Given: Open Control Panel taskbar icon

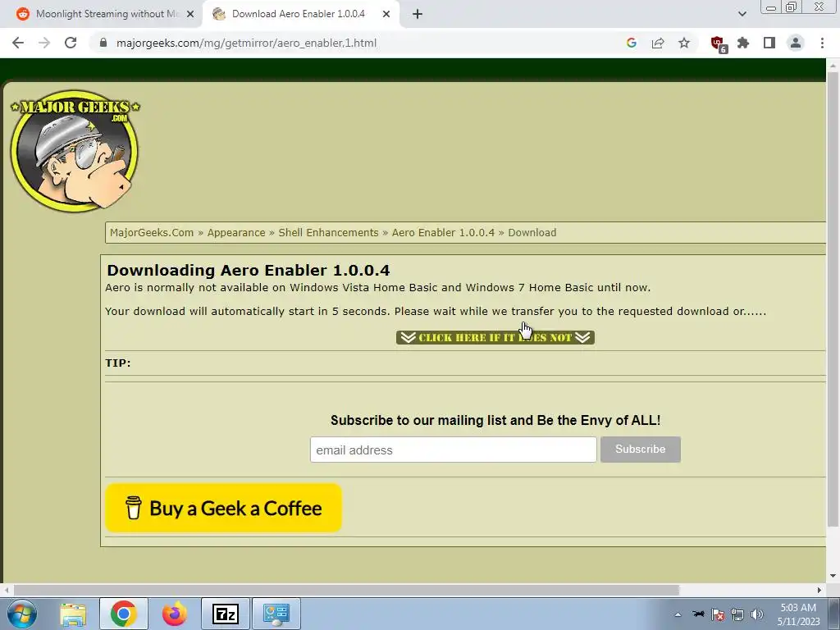Looking at the screenshot, I should pyautogui.click(x=276, y=614).
